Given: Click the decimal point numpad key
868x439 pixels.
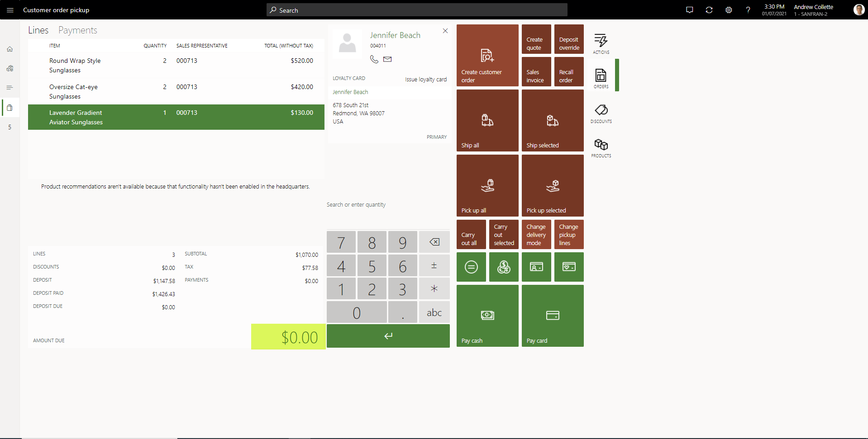Looking at the screenshot, I should (402, 312).
